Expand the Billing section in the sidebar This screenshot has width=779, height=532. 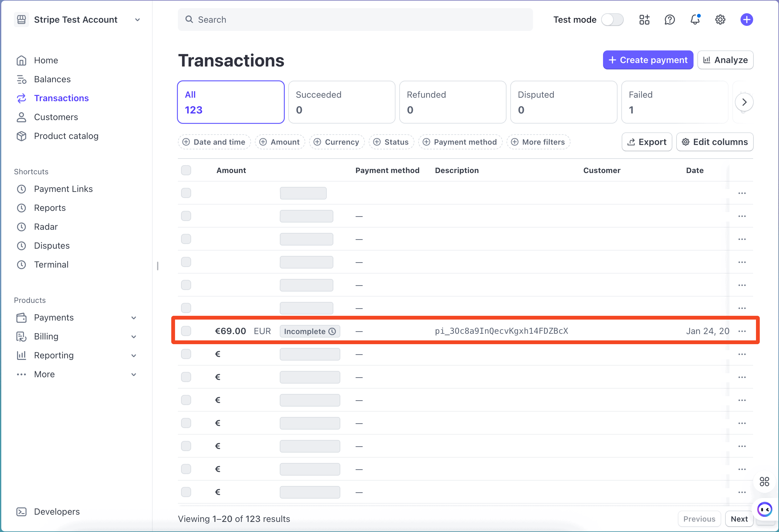(x=133, y=337)
